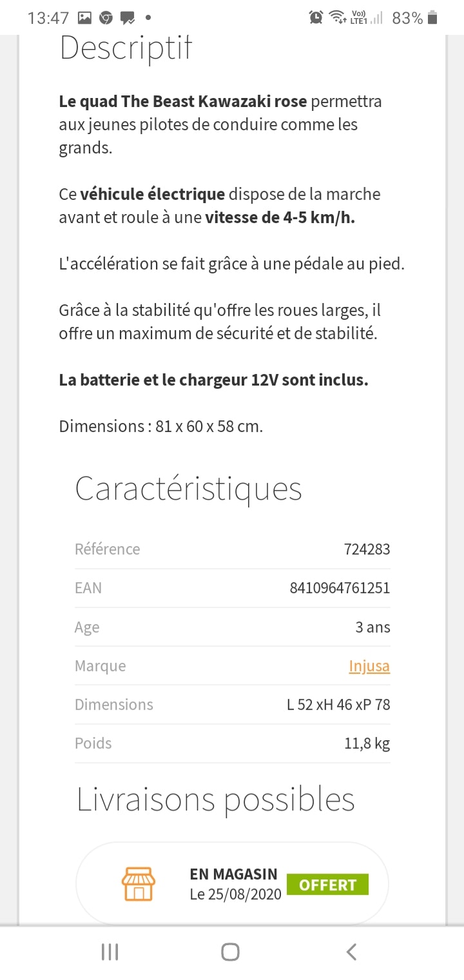This screenshot has height=980, width=464.
Task: Tap the Android home button
Action: 230,952
